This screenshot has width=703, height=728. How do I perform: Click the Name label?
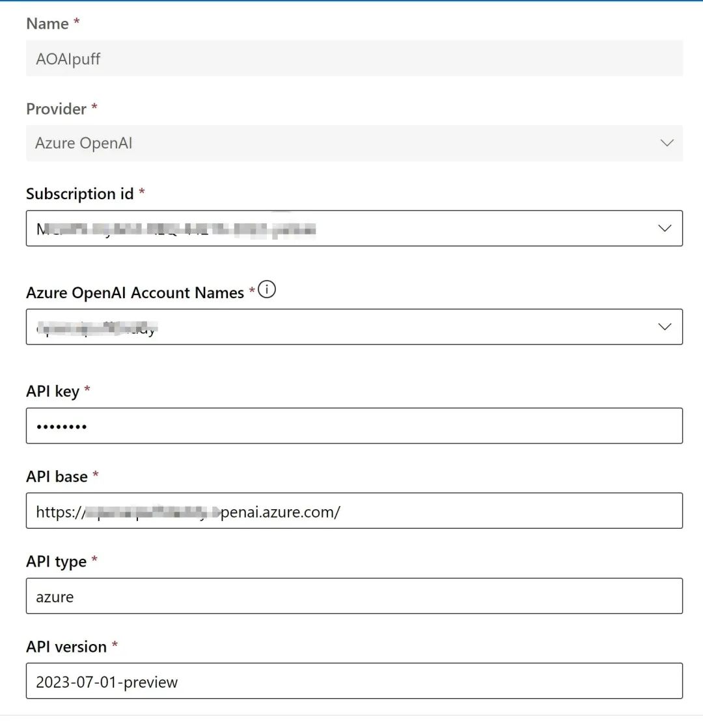pos(48,24)
